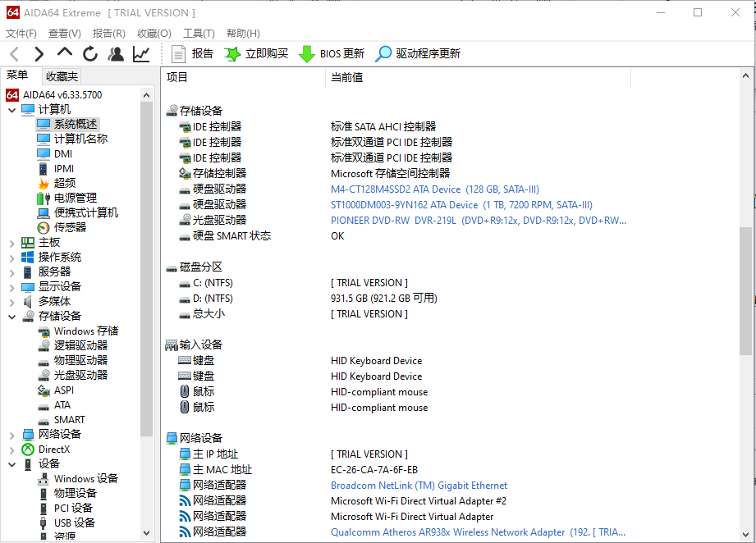Expand the 主板 tree node
This screenshot has width=756, height=543.
[11, 243]
